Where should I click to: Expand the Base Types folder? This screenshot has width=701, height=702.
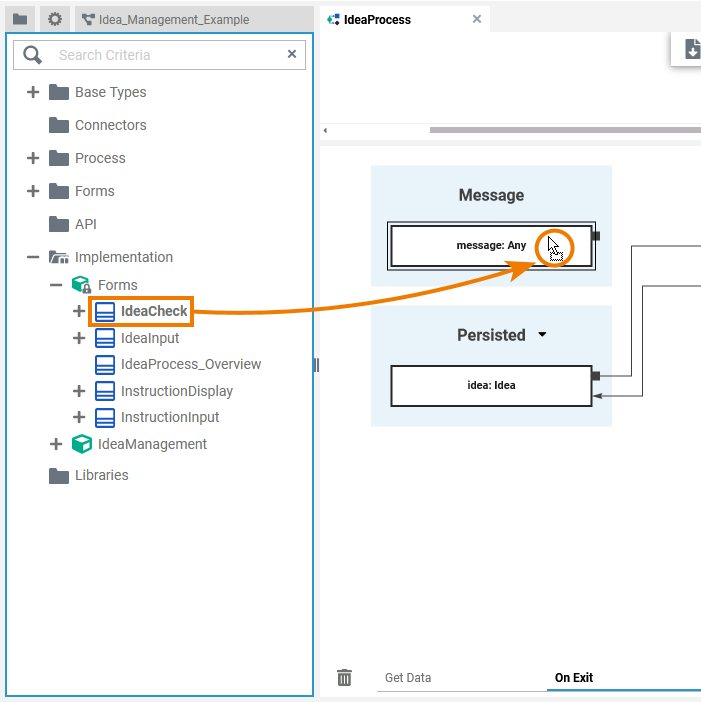click(x=33, y=92)
